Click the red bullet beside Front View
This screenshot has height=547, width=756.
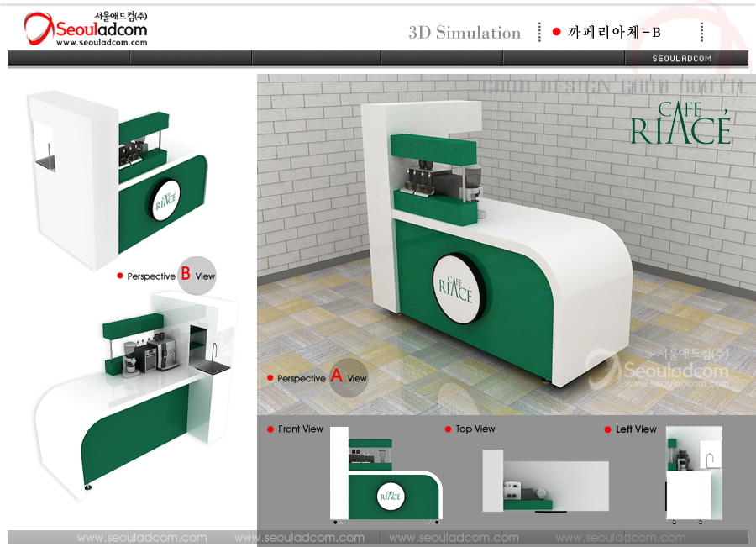point(270,429)
